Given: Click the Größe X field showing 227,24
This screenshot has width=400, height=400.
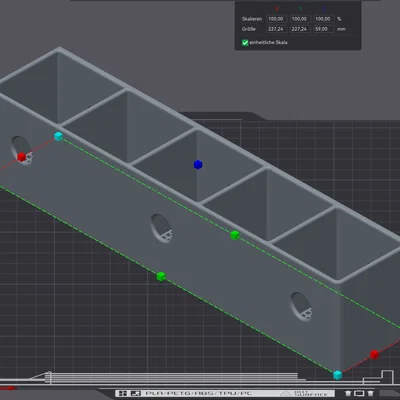Looking at the screenshot, I should (276, 29).
